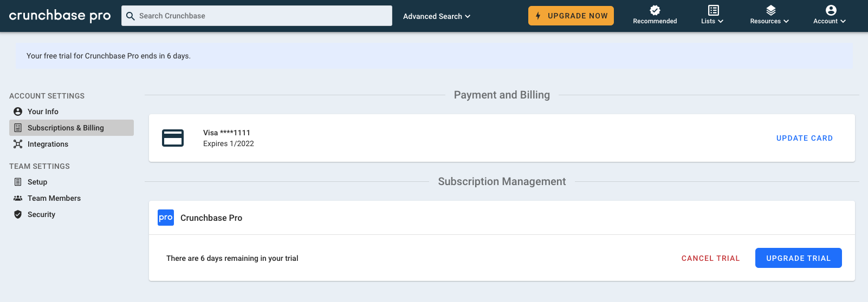The image size is (868, 302).
Task: Click the Payment and Billing heading
Action: 502,95
